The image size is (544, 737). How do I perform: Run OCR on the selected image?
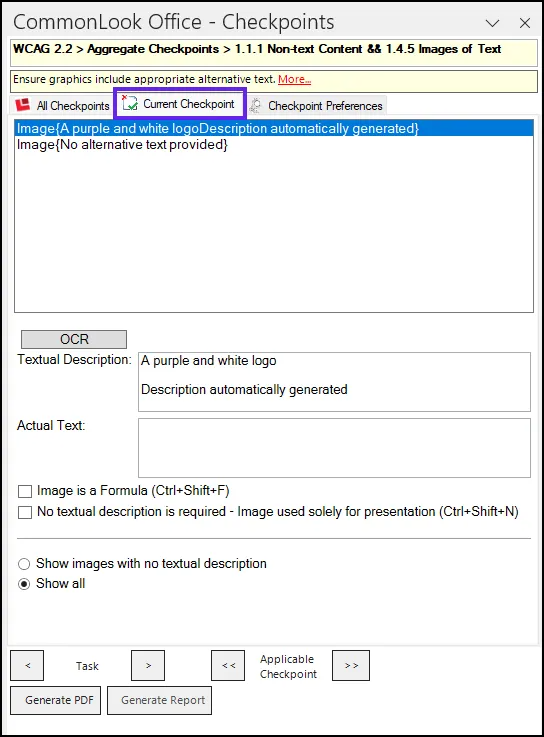[74, 339]
